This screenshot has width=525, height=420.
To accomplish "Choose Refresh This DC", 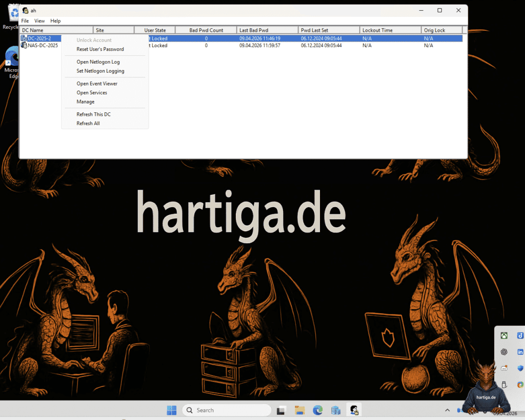I will pyautogui.click(x=93, y=114).
